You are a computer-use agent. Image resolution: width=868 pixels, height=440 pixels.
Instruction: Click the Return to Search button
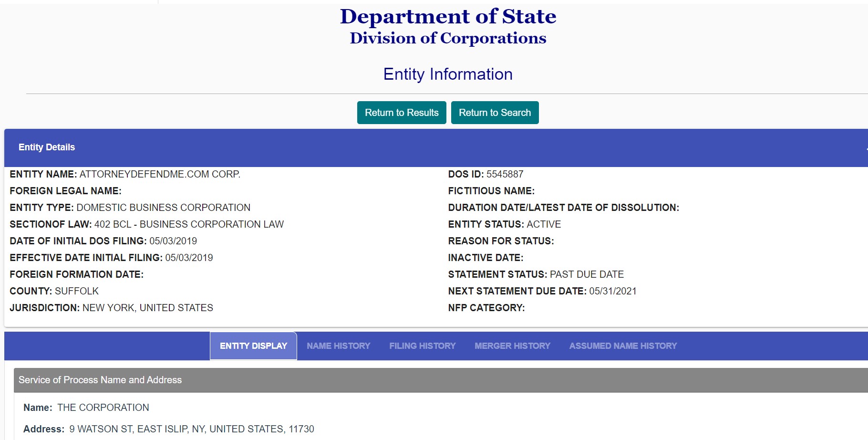(x=495, y=113)
